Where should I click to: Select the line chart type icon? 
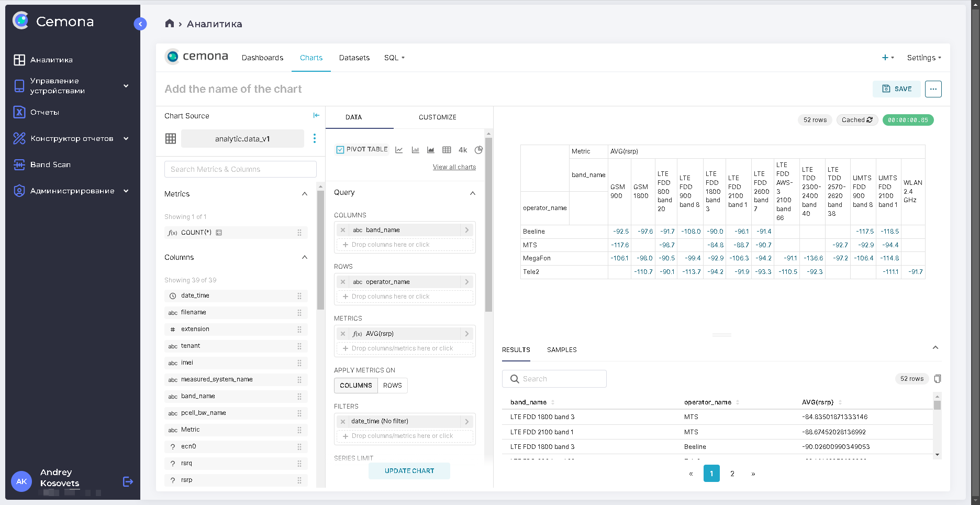(399, 150)
